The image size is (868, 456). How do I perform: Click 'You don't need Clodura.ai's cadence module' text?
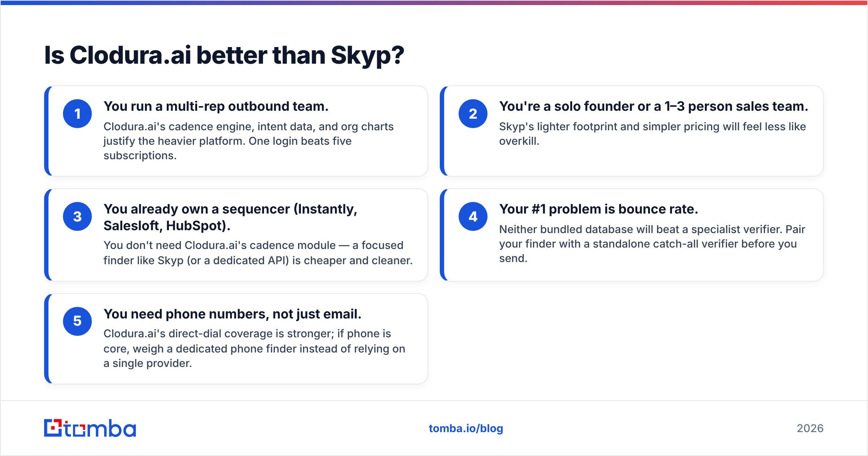(258, 253)
